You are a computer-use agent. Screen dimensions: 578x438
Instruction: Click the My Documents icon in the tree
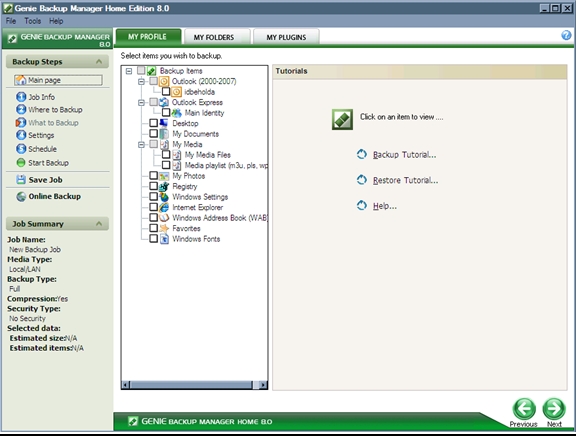(x=164, y=134)
